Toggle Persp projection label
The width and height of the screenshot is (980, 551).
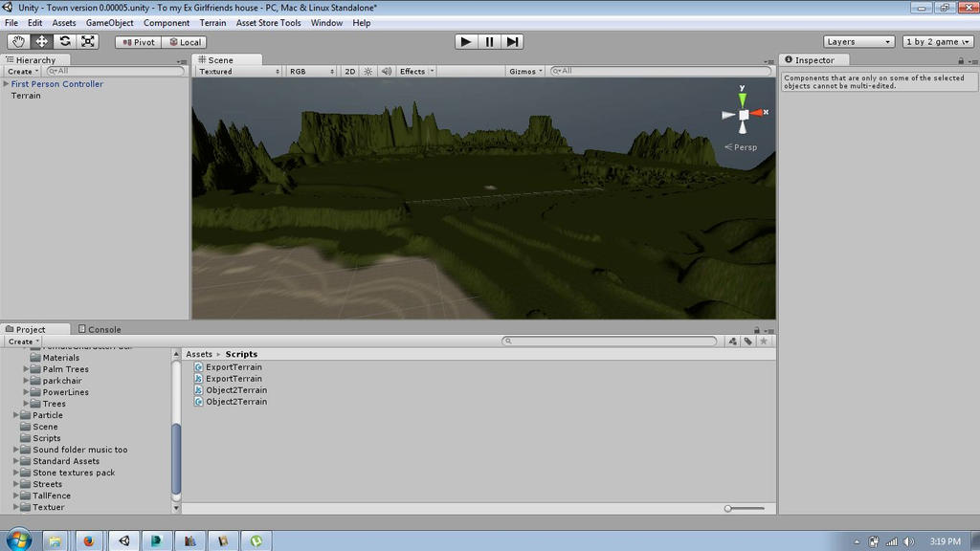click(x=741, y=147)
